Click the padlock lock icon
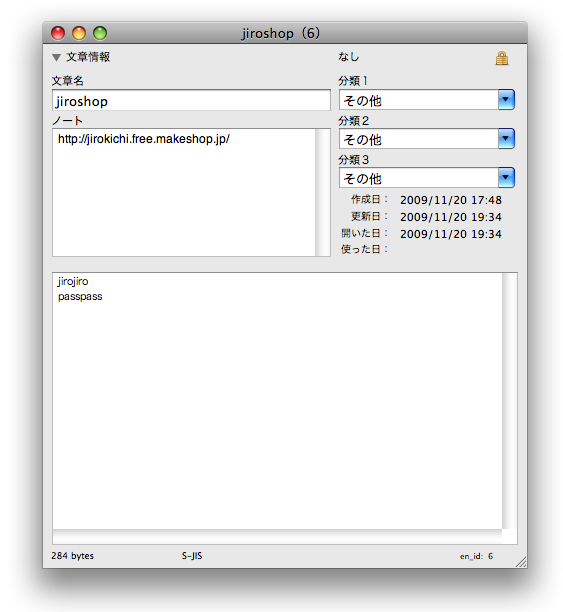Screen dimensions: 563x612 [502, 58]
